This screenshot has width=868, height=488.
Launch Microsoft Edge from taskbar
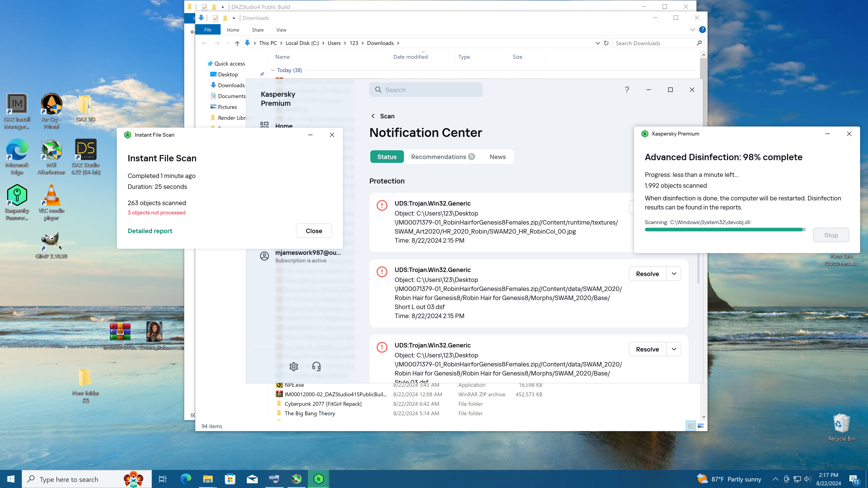tap(185, 479)
